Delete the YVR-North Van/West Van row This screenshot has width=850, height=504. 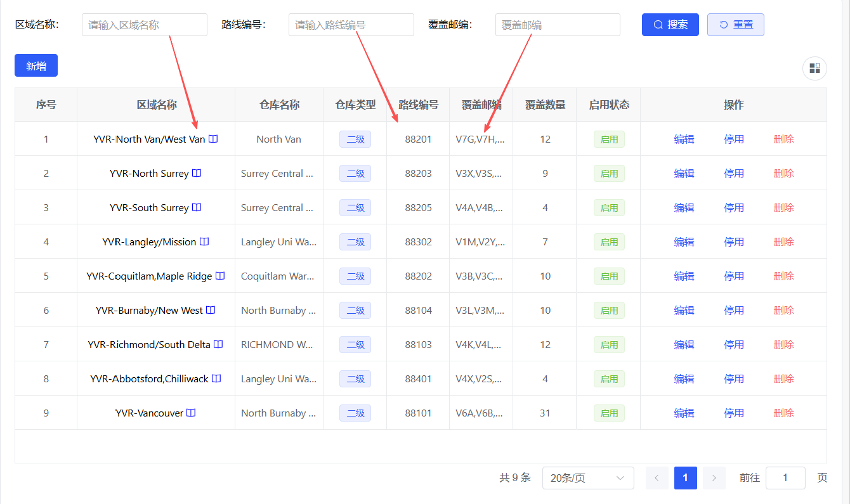point(784,139)
